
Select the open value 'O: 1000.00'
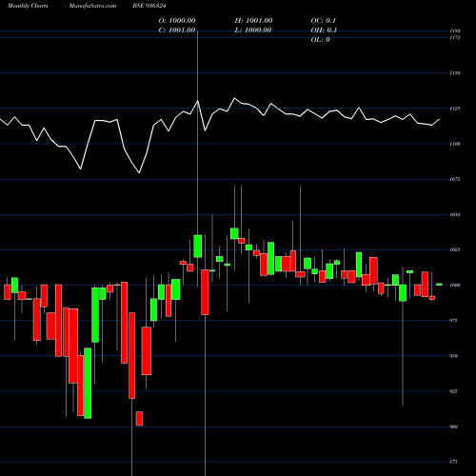(177, 21)
